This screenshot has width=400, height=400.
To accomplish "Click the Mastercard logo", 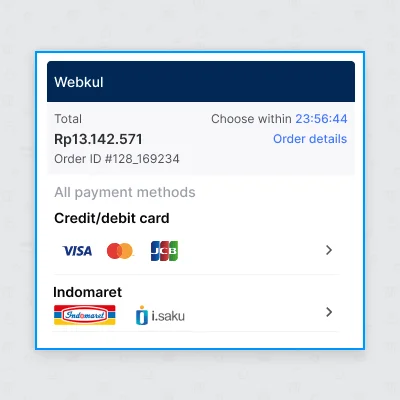I will click(120, 251).
